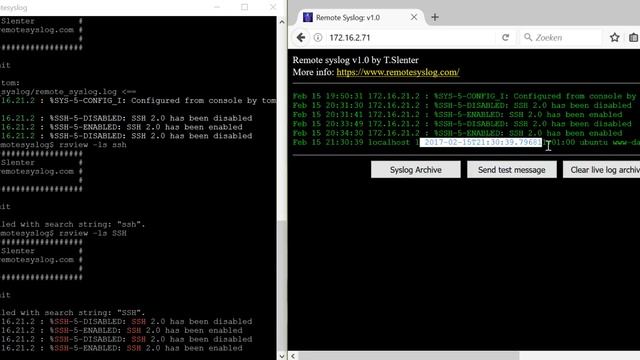
Task: Click the Feb 15 20:33:49 SSH disabled log line
Action: [x=462, y=124]
